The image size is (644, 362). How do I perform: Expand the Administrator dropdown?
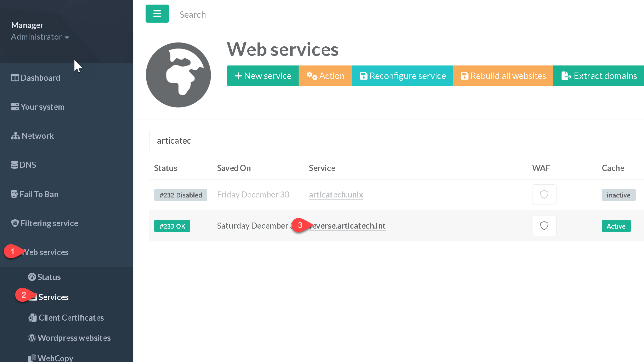tap(40, 37)
